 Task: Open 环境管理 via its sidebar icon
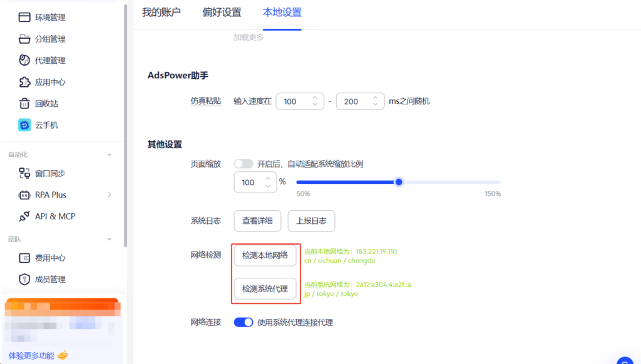pyautogui.click(x=24, y=17)
